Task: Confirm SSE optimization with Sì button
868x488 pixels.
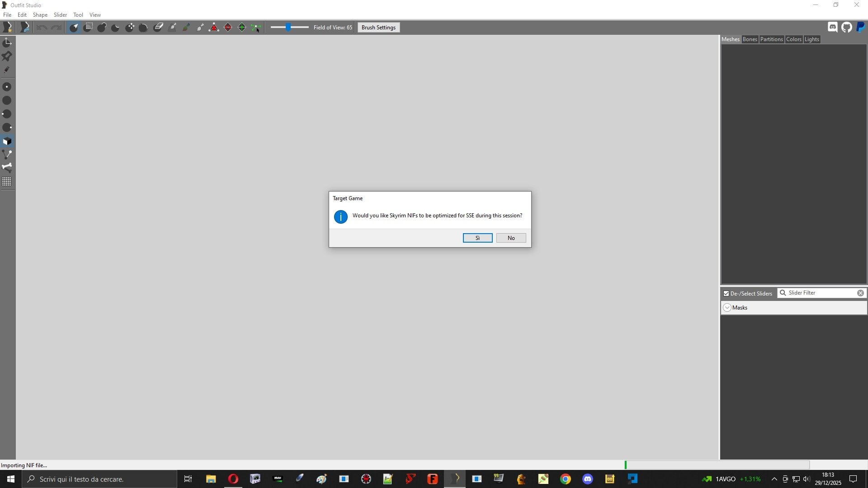Action: pos(477,238)
